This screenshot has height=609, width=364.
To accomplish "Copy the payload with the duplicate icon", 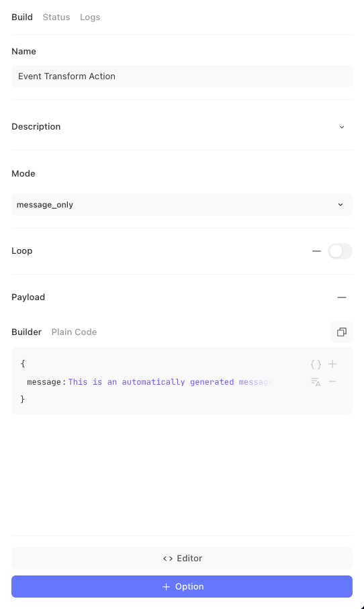I will click(341, 332).
